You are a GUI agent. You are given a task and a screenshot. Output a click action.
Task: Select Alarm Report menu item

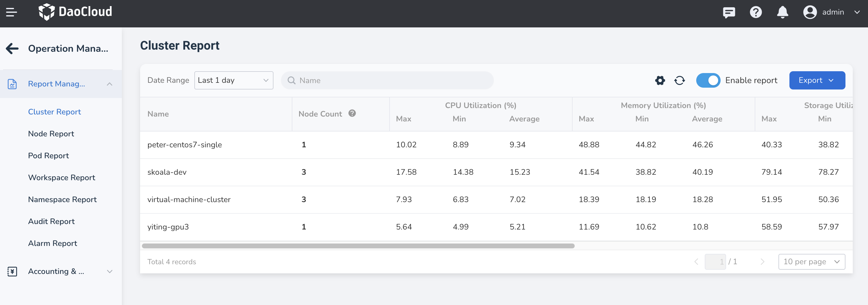(53, 243)
